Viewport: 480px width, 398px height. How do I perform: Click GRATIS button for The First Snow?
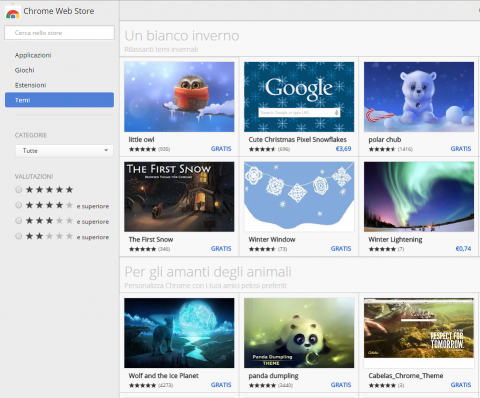(221, 249)
